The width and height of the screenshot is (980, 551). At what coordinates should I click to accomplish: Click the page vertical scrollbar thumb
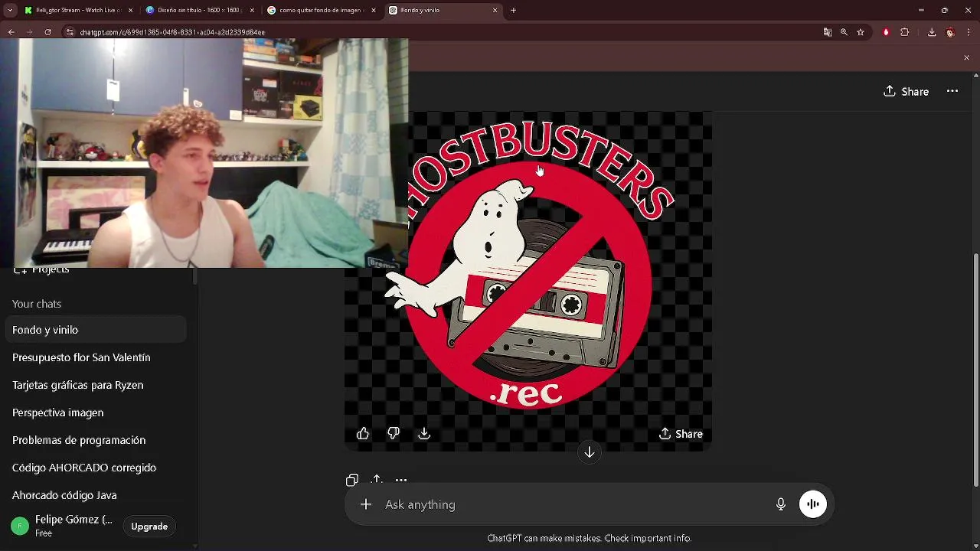(975, 370)
